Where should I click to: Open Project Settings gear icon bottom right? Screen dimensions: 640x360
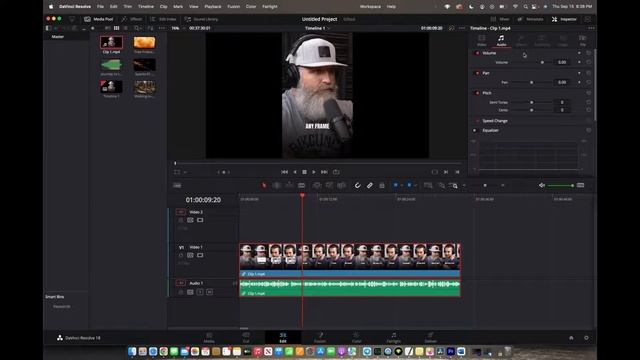[x=586, y=338]
